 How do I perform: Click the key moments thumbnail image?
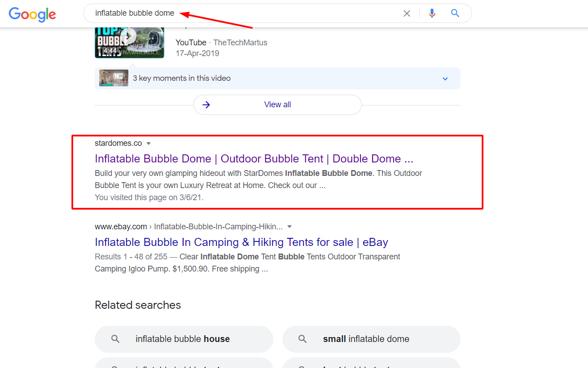[x=114, y=78]
